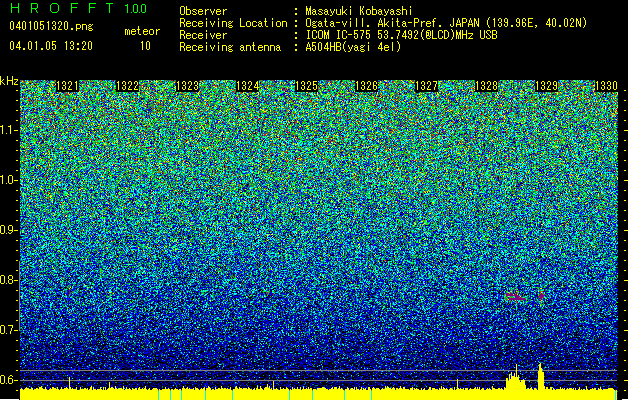Click the 1.0 kHz axis label
This screenshot has height=400, width=629.
pos(7,180)
